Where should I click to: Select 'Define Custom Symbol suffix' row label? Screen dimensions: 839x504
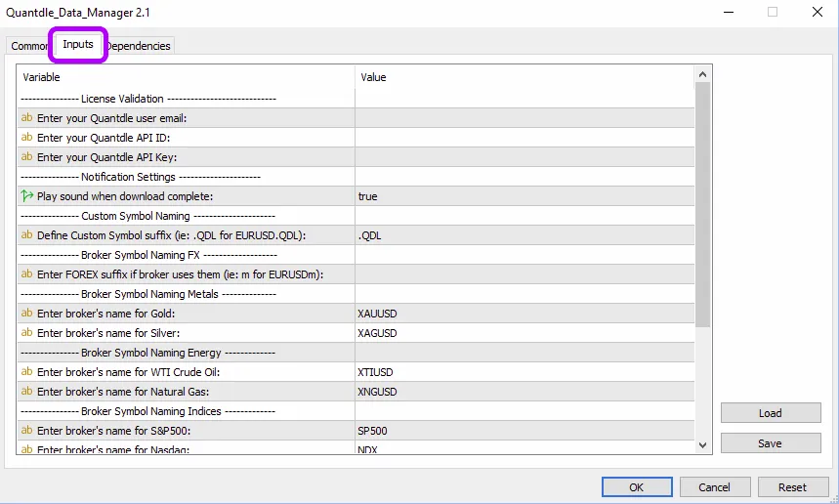click(171, 235)
